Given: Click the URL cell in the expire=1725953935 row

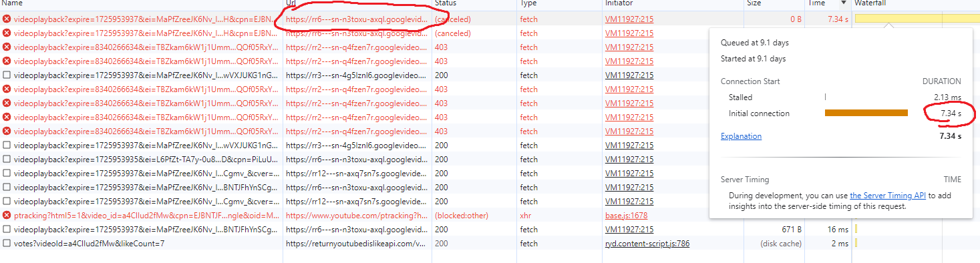Looking at the screenshot, I should point(357,160).
